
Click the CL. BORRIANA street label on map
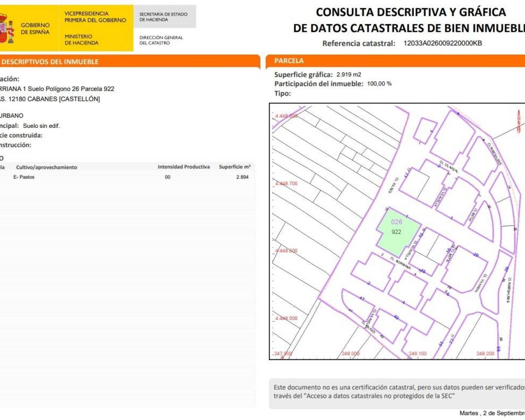point(400,263)
